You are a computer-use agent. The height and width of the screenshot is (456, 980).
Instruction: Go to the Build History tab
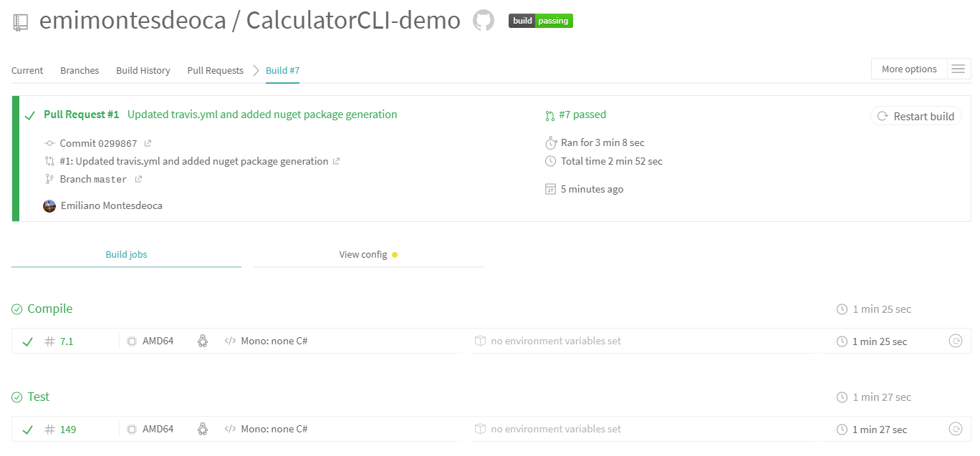(x=143, y=71)
